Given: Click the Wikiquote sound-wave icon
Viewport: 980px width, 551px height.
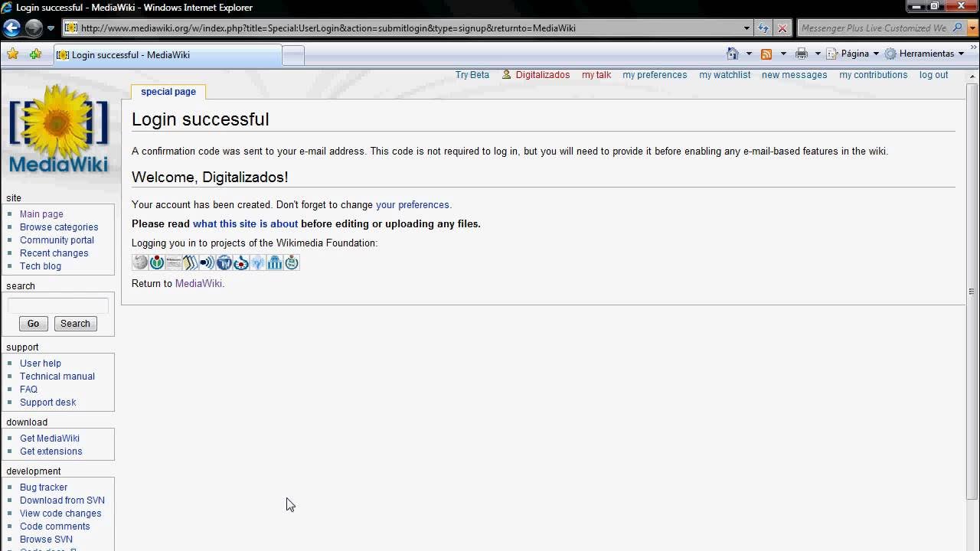Looking at the screenshot, I should click(x=207, y=262).
